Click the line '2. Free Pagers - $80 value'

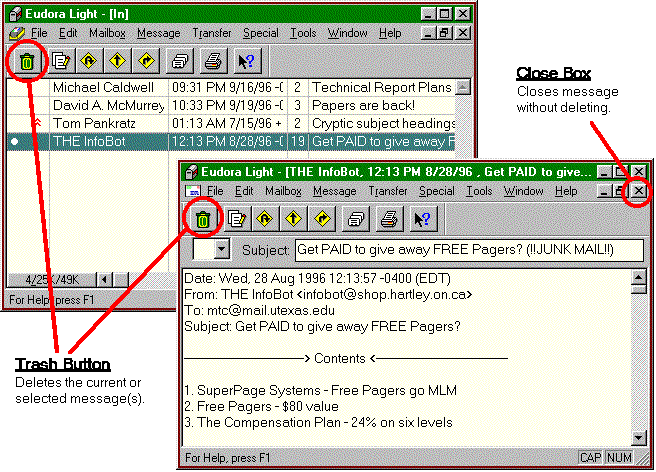coord(261,406)
